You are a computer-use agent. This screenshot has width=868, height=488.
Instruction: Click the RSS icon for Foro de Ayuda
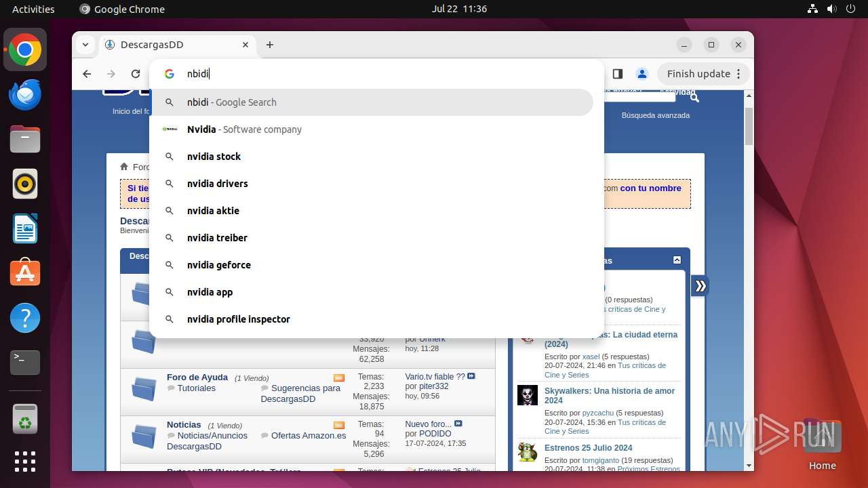click(x=339, y=378)
